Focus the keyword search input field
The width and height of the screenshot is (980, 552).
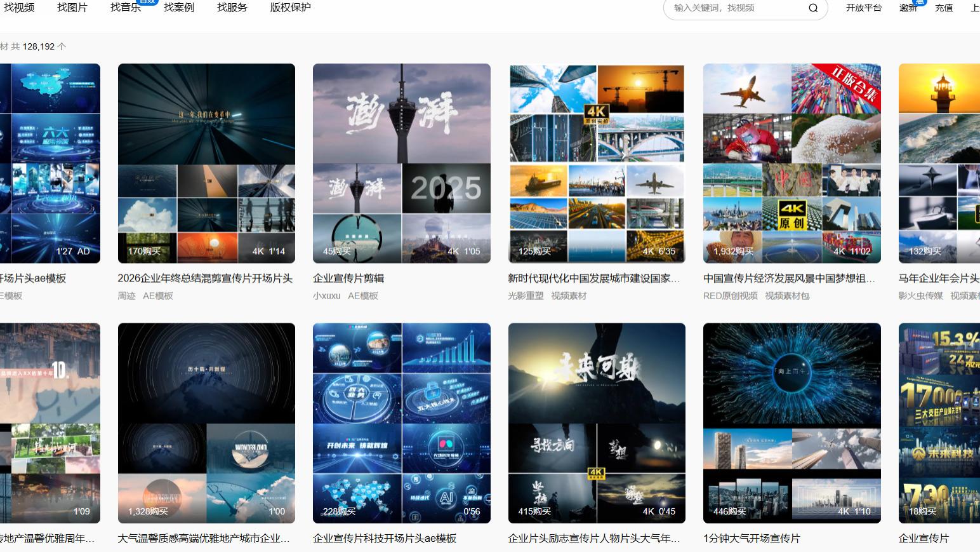736,8
